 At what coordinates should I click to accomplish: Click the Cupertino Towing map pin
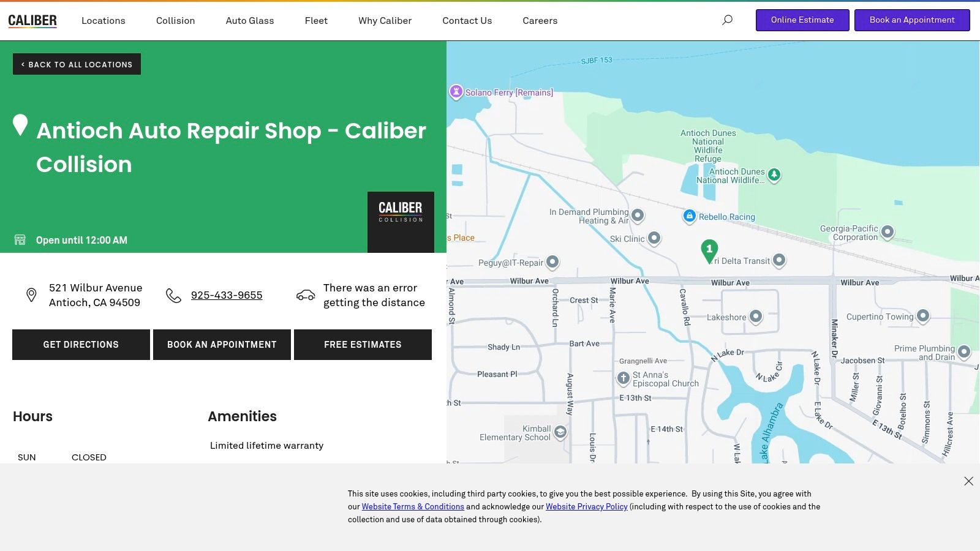tap(923, 316)
